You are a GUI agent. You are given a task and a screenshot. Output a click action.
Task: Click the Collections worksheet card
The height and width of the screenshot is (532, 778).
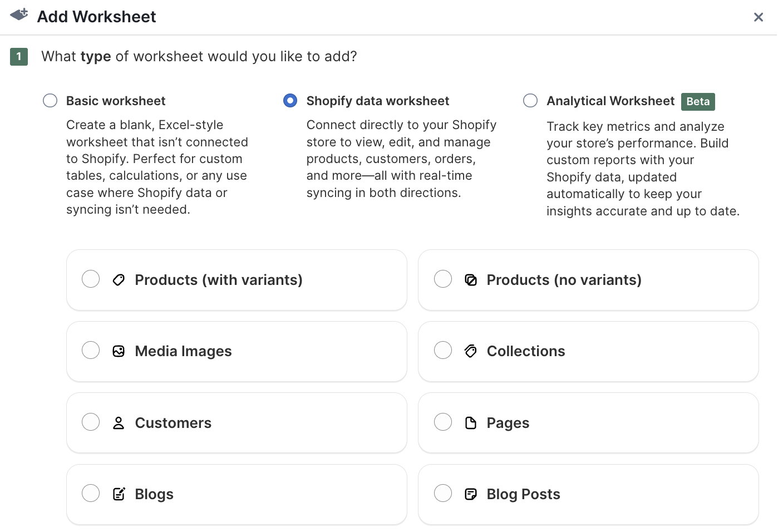click(x=588, y=351)
